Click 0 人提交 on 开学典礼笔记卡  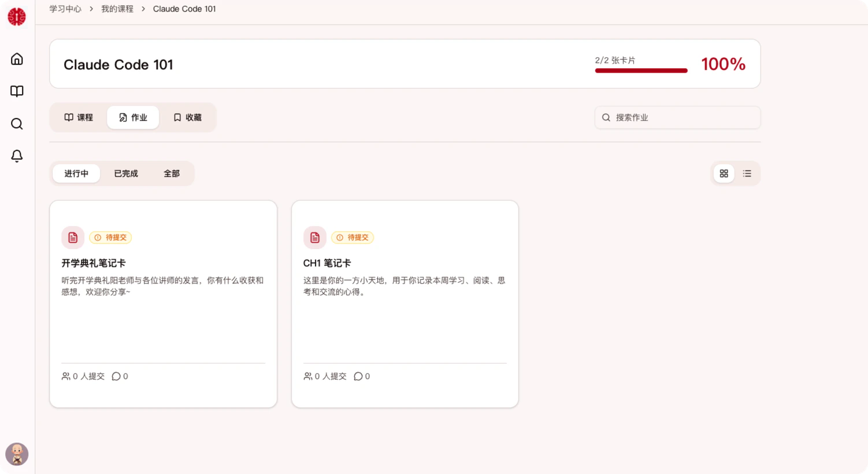[x=83, y=376]
